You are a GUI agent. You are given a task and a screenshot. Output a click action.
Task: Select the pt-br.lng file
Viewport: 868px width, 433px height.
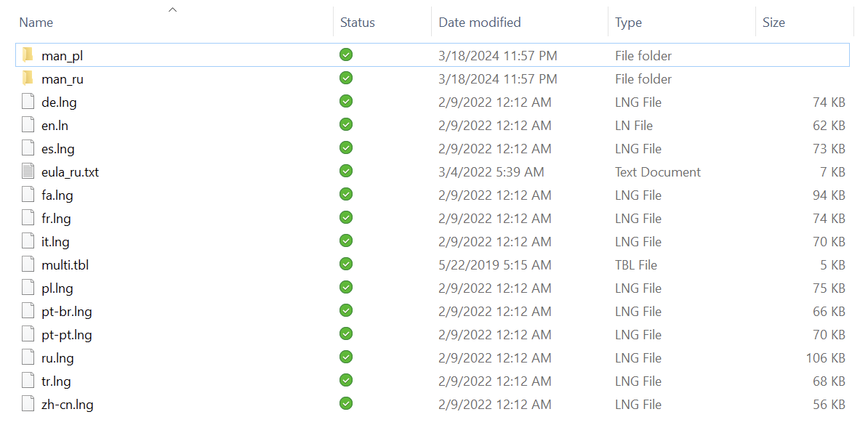67,311
